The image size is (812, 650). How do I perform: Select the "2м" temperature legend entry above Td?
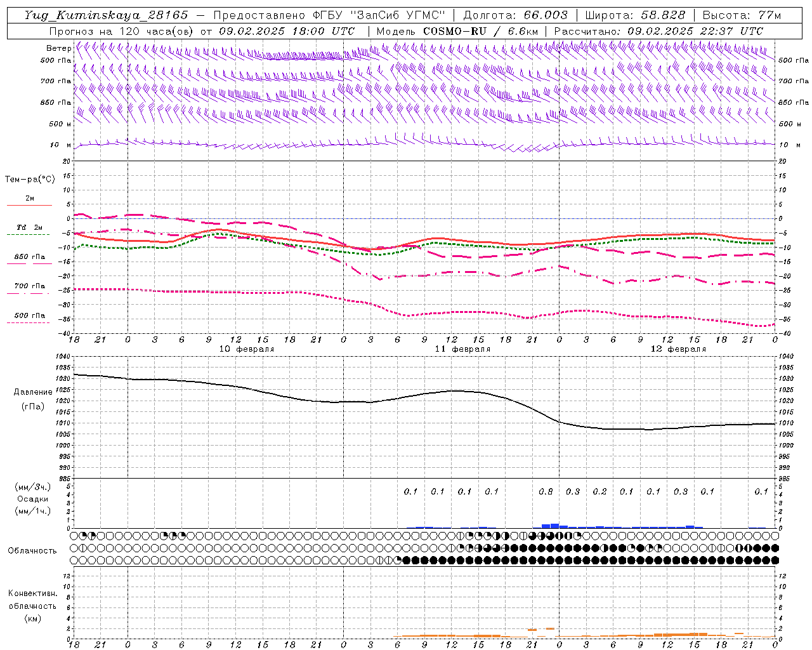30,198
